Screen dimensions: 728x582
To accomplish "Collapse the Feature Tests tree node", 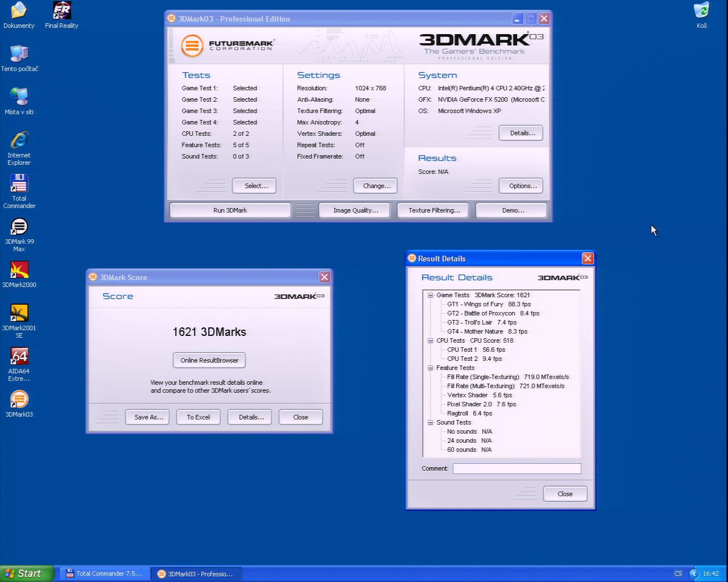I will [x=431, y=368].
